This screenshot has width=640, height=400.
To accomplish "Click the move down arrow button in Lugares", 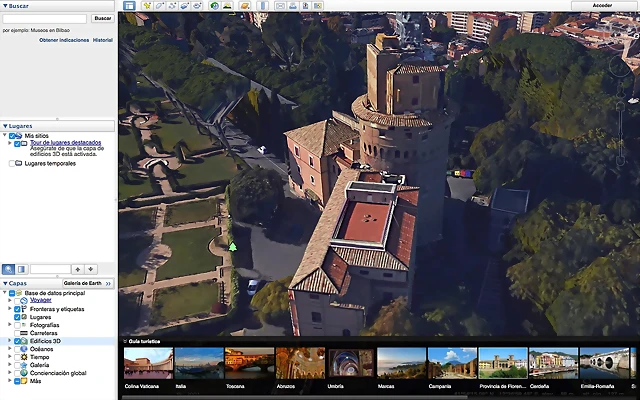I will [91, 269].
